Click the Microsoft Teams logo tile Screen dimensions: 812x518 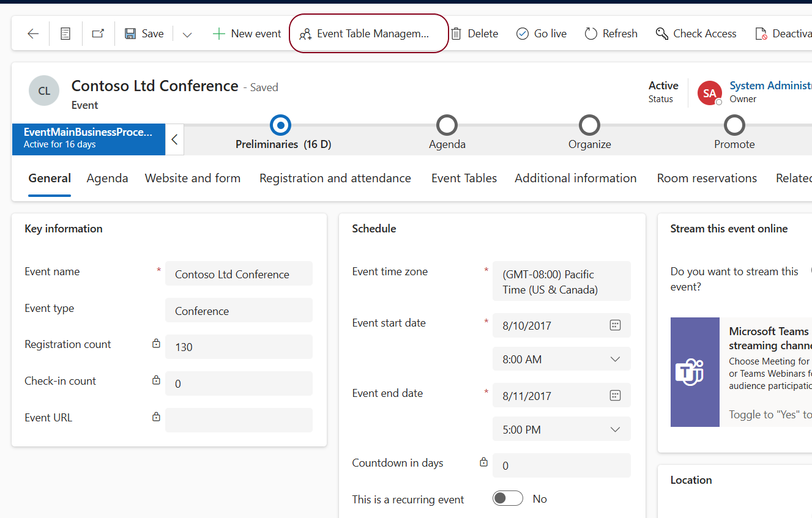point(695,372)
